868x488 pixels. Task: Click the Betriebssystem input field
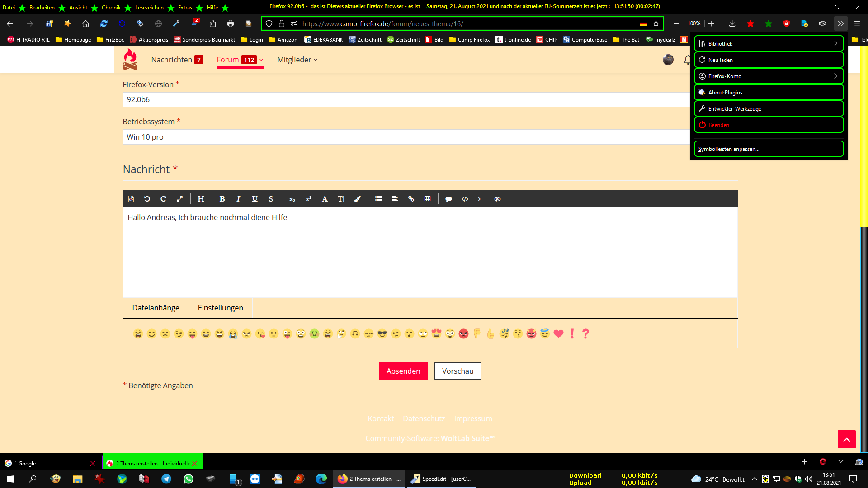click(406, 137)
